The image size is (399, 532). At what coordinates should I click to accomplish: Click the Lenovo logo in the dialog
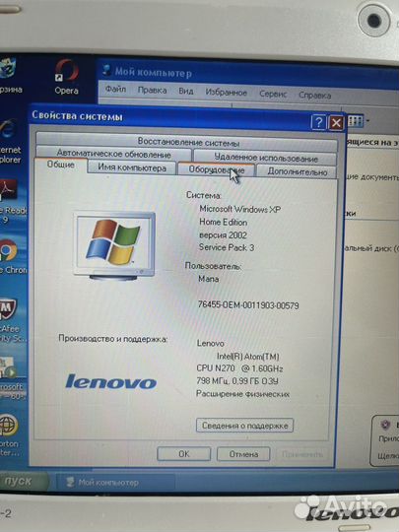pyautogui.click(x=110, y=381)
